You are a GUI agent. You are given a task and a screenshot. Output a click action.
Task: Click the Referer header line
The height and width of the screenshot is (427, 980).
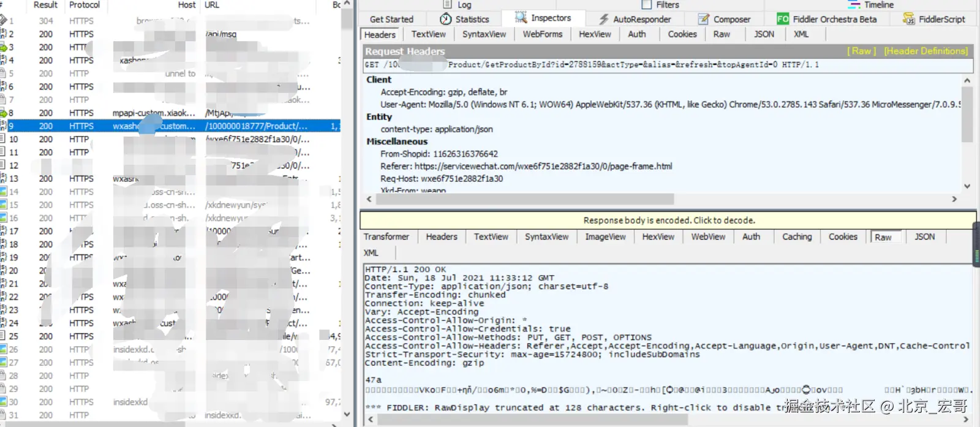(x=526, y=166)
